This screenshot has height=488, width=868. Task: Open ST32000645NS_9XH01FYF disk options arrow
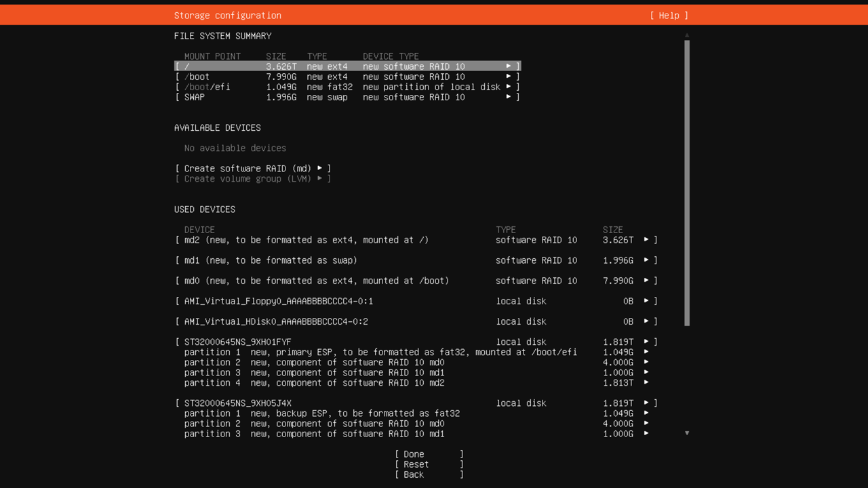pos(646,342)
